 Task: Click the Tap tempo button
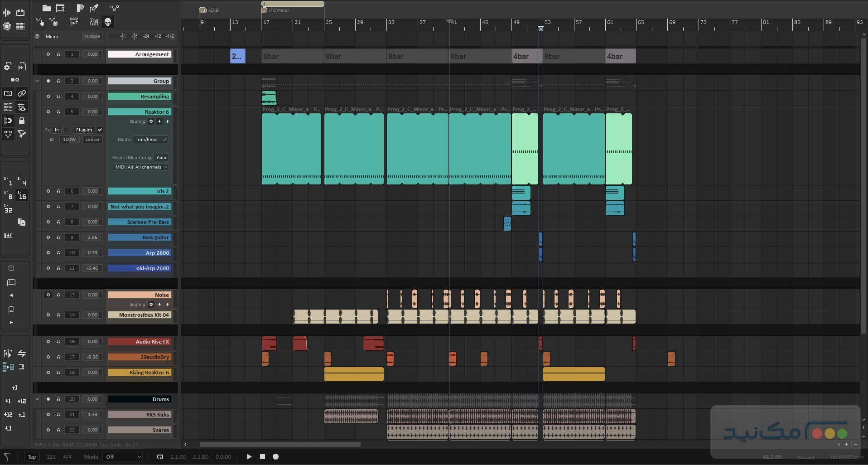[x=32, y=457]
